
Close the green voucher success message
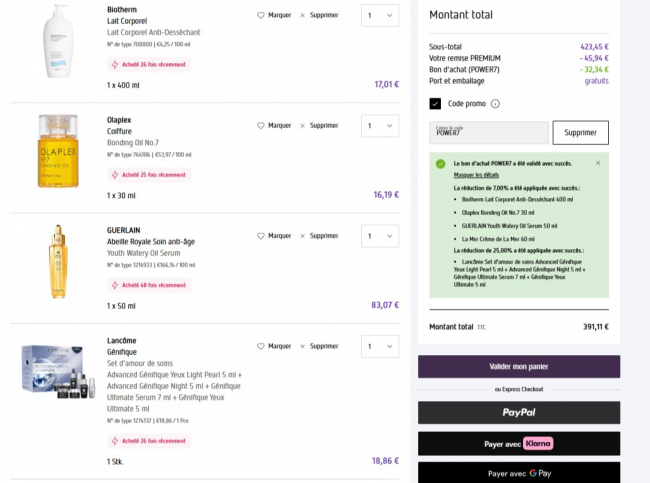598,163
